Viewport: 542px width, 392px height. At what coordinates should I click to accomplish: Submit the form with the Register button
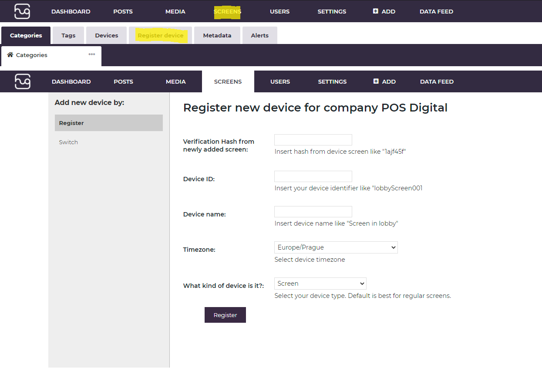(225, 315)
